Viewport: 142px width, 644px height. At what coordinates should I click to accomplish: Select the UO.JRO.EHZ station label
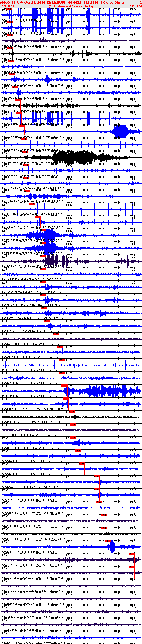[10, 20]
